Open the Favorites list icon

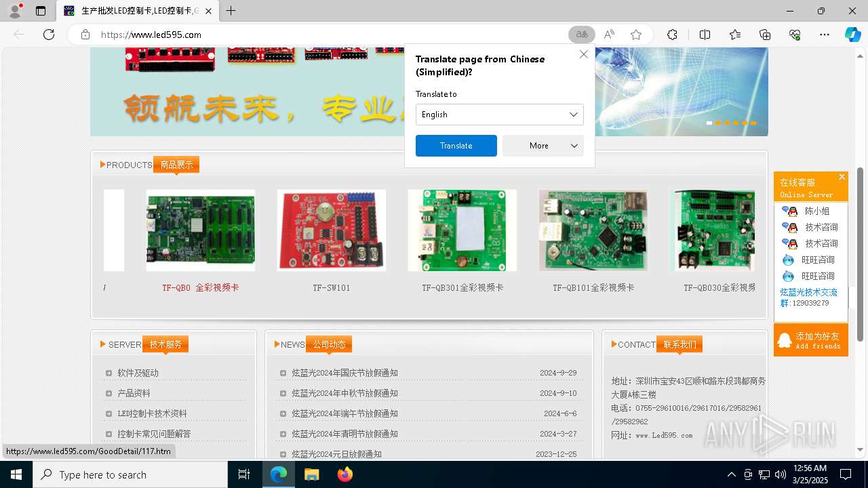735,35
